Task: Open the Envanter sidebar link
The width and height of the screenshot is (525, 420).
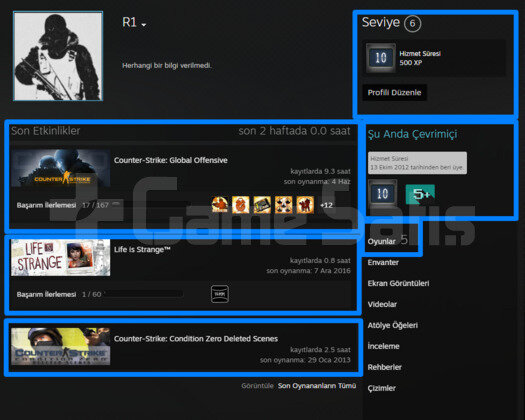Action: 383,262
